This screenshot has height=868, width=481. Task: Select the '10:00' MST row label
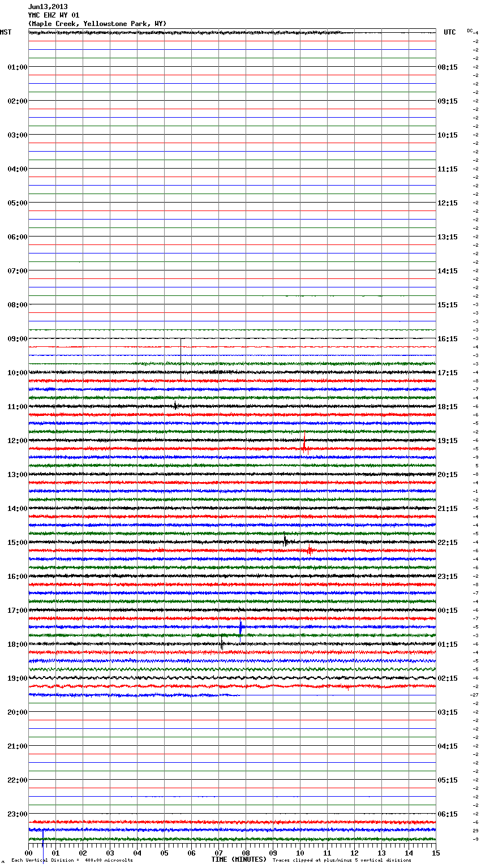tap(17, 373)
